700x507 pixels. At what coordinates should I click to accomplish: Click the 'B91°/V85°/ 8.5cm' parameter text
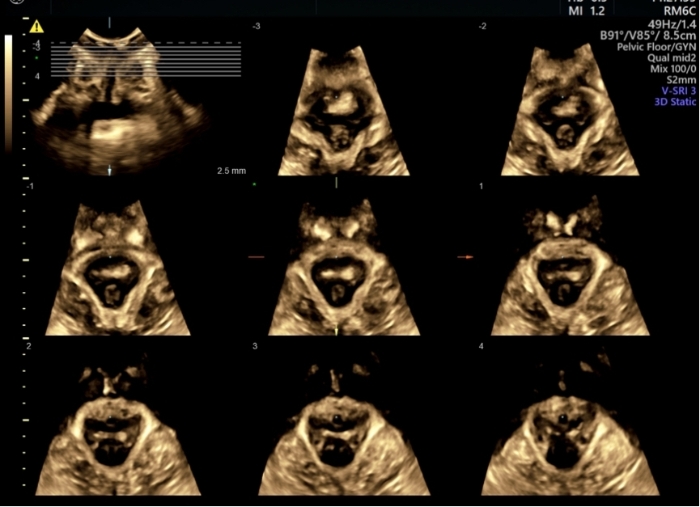[648, 35]
